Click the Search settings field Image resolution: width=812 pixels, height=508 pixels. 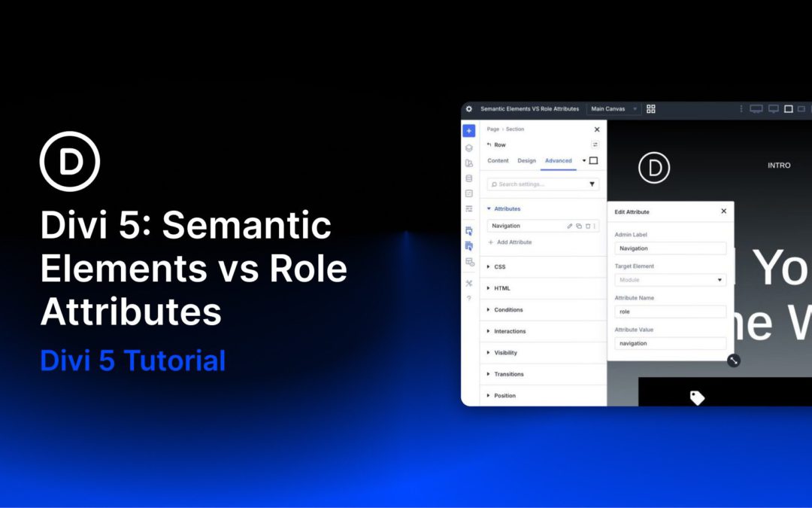click(x=543, y=184)
